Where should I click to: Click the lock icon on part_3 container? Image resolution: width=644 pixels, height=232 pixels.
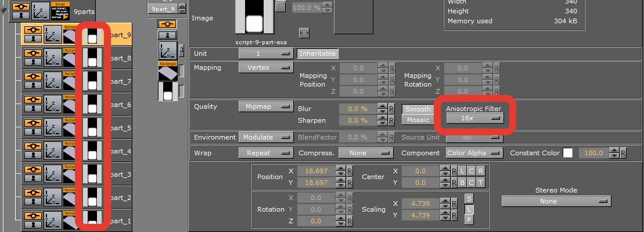pyautogui.click(x=33, y=179)
